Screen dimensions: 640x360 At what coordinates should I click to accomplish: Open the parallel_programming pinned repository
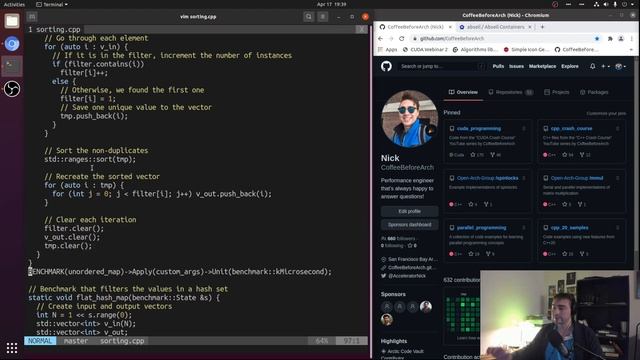(482, 228)
